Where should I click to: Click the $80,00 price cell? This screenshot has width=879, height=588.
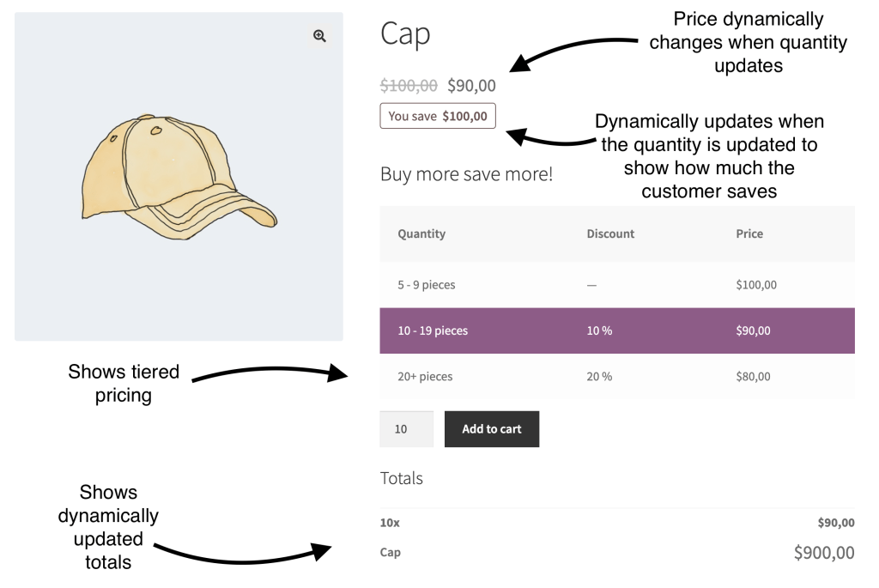(x=753, y=376)
